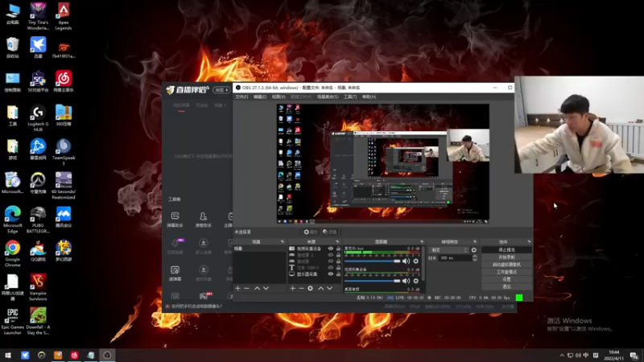Viewport: 644px width, 362px height.
Task: Open 多人连麦 tool in the streaming companion
Action: (204, 246)
